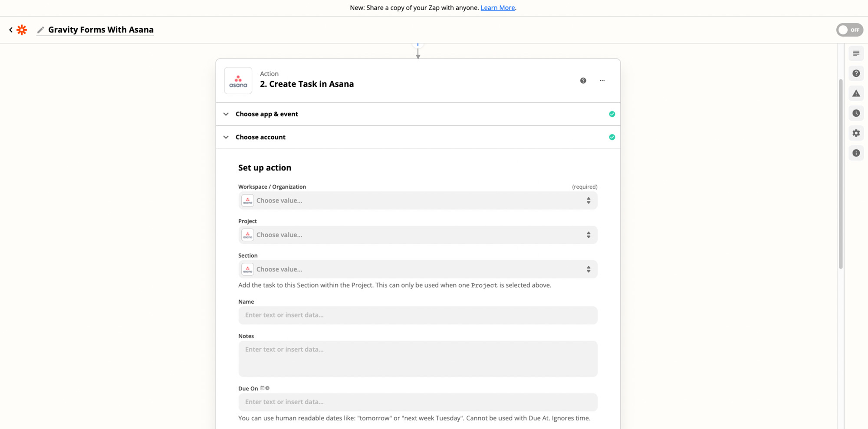Open the Learn More link

tap(497, 8)
